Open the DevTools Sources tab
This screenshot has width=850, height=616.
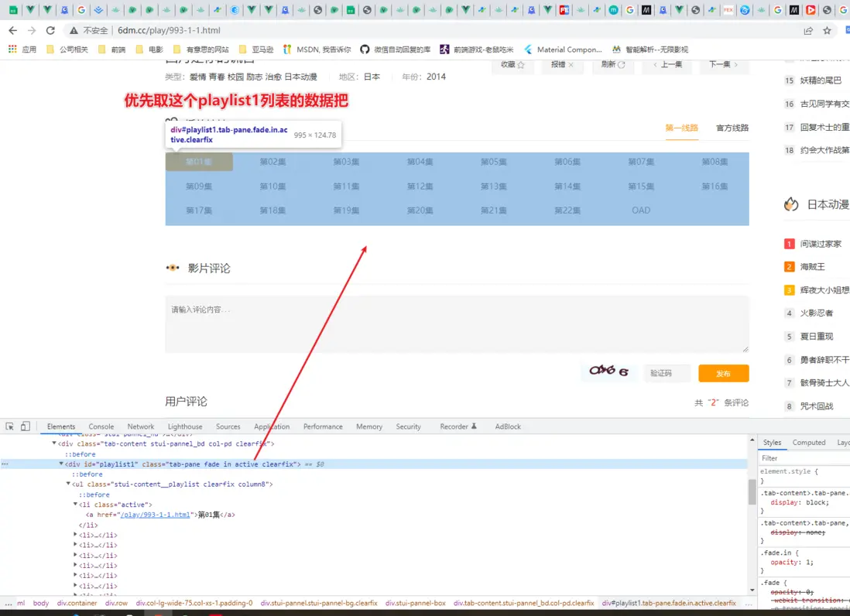tap(228, 426)
